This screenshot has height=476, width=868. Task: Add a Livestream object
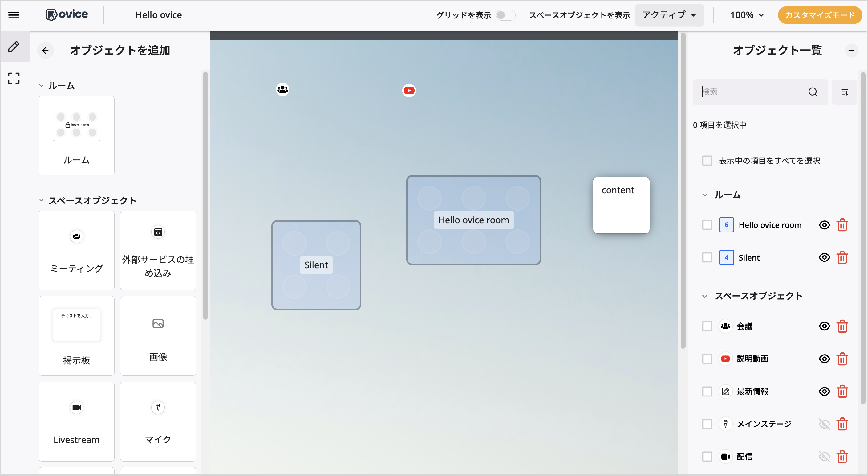(x=76, y=421)
